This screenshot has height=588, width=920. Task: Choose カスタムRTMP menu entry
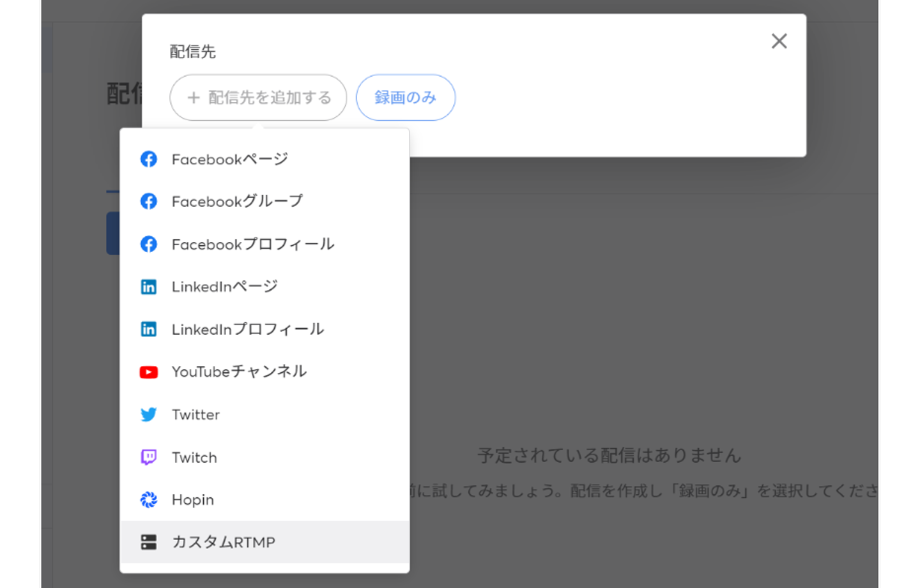click(x=264, y=542)
